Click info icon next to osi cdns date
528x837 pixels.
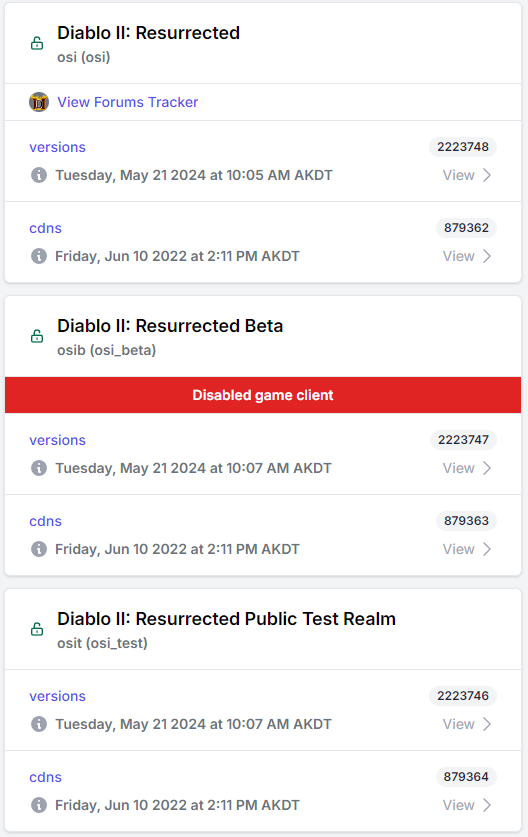tap(39, 256)
